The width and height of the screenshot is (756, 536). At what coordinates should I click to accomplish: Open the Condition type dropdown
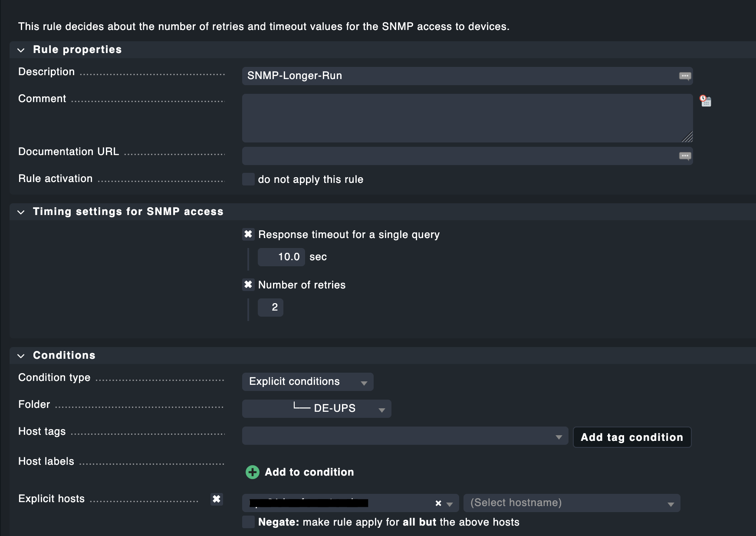point(308,381)
